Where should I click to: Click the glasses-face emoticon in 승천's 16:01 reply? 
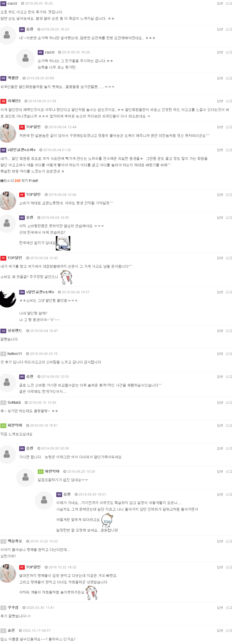(x=107, y=519)
